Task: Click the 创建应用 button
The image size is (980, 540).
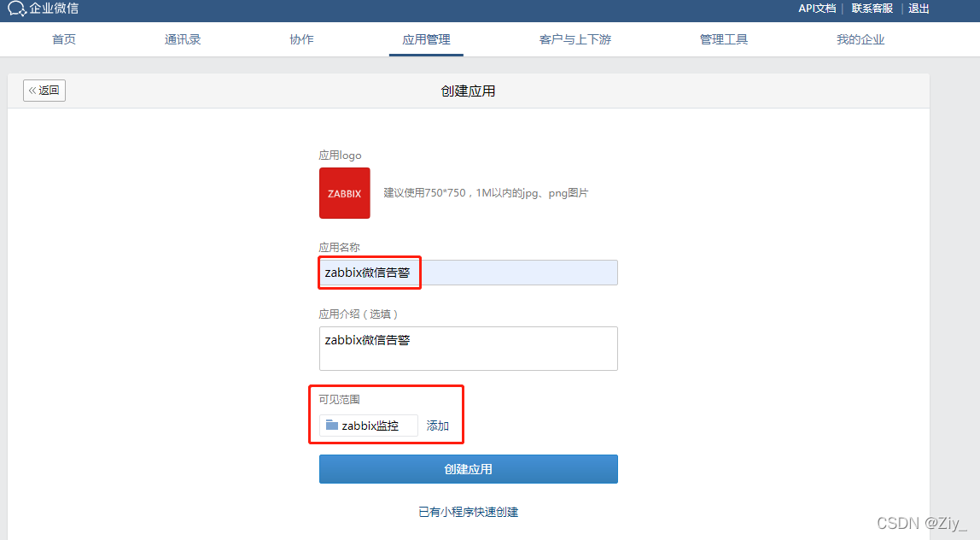Action: (468, 469)
